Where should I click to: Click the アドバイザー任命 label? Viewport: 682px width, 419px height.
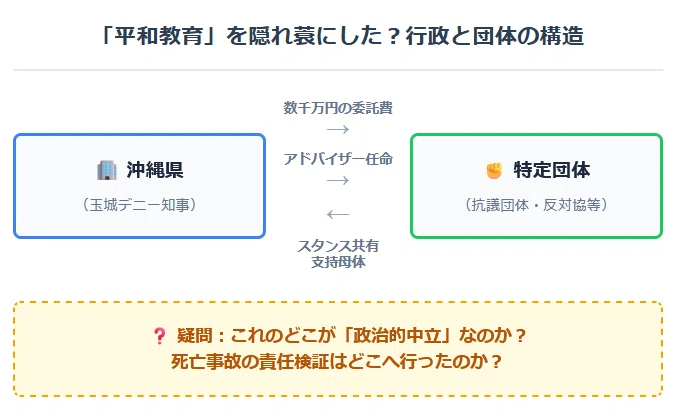coord(338,159)
